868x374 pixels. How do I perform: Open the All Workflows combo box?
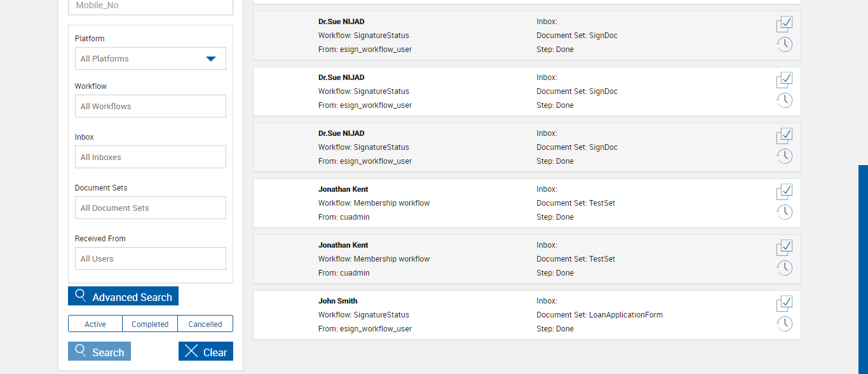tap(150, 106)
